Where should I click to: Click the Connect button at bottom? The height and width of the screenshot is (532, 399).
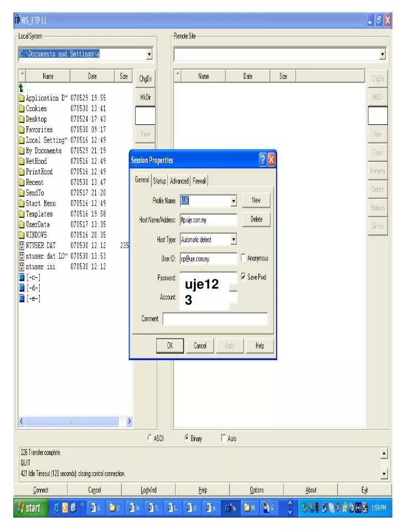tap(40, 489)
